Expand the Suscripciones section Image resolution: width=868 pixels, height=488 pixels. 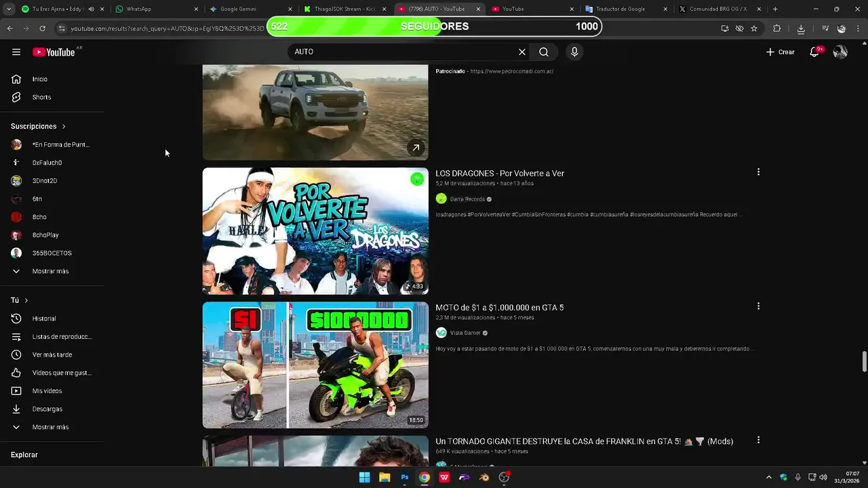point(38,126)
